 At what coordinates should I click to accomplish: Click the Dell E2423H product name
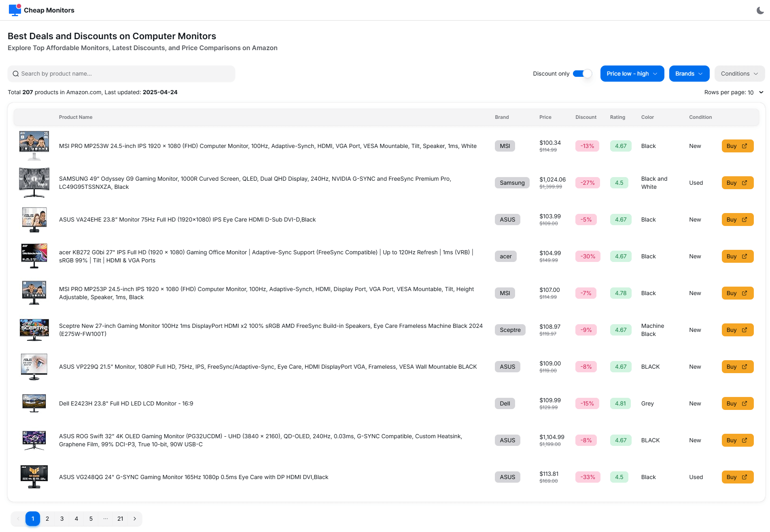coord(126,403)
